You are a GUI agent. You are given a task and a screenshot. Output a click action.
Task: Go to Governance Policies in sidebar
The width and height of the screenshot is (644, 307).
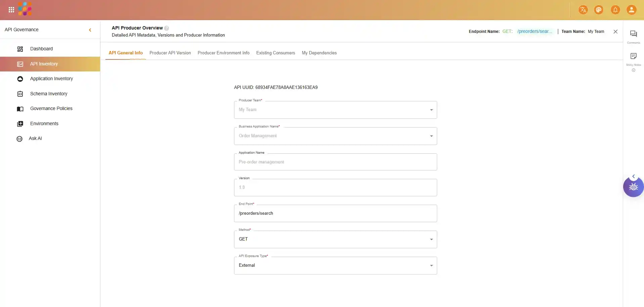click(x=51, y=108)
